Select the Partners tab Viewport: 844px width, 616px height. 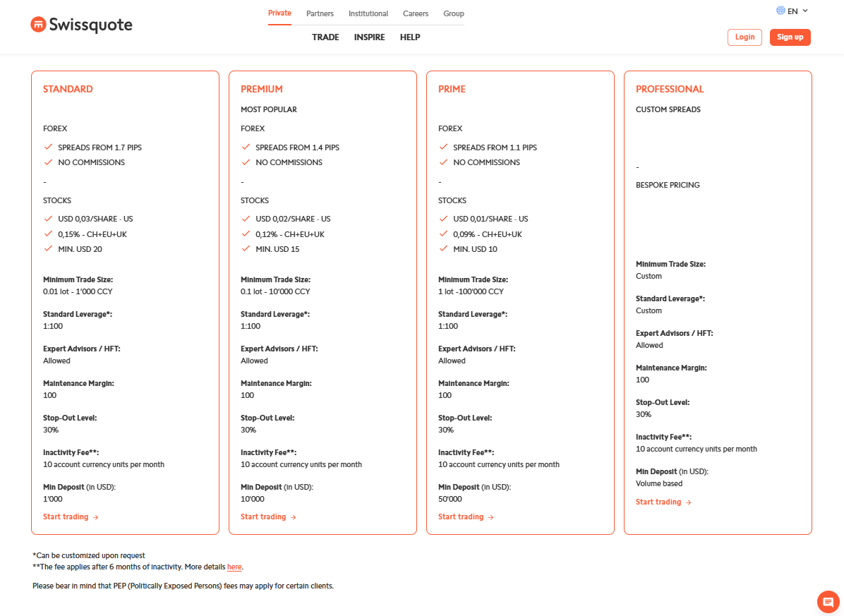[320, 13]
